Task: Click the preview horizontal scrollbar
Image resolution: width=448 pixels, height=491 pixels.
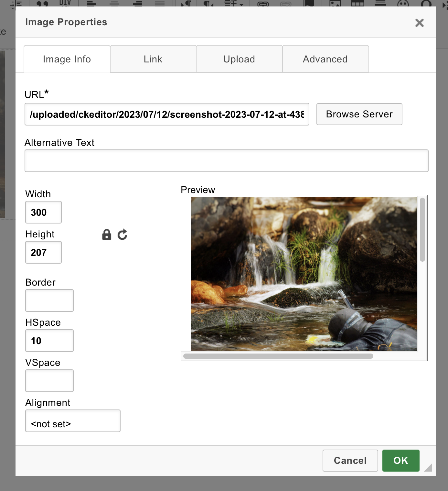Action: 278,356
